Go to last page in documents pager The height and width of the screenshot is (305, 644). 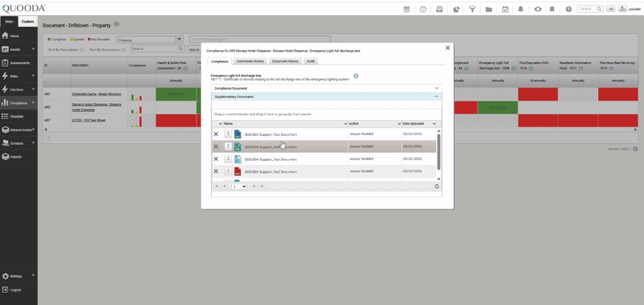coord(262,187)
